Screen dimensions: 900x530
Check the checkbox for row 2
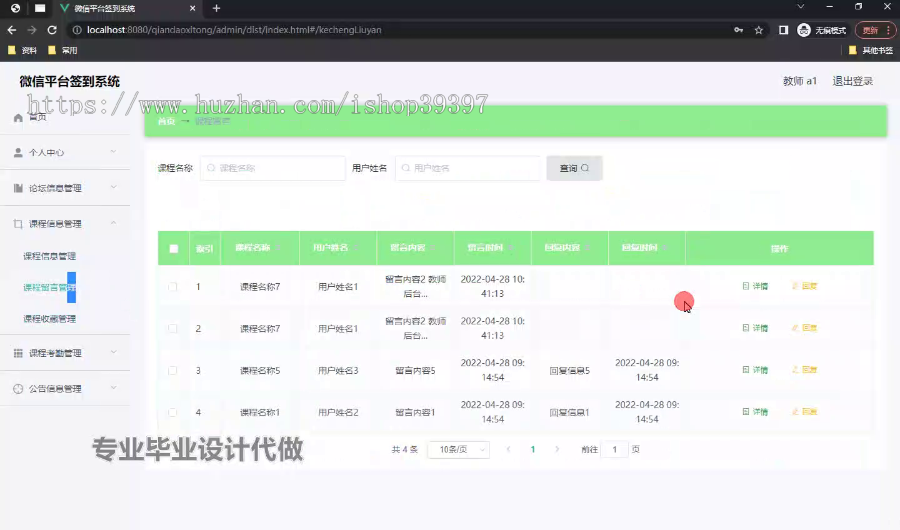click(x=173, y=328)
